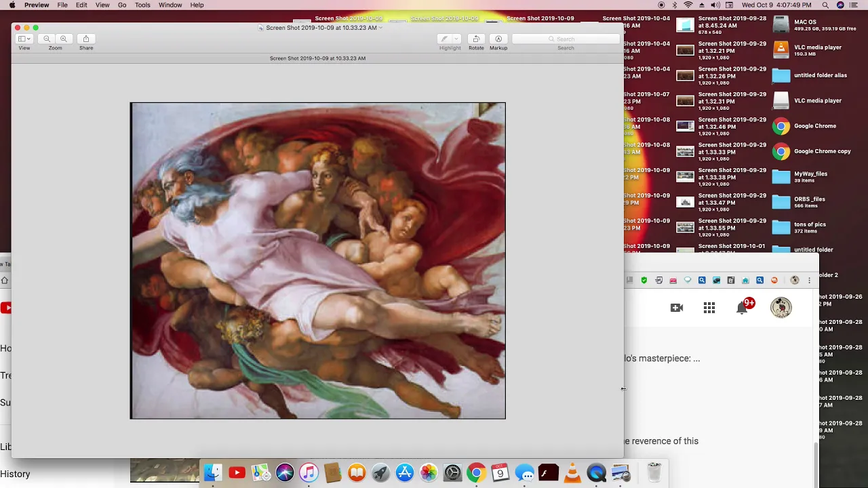Open Flash Player icon in the Dock
Image resolution: width=868 pixels, height=488 pixels.
click(549, 472)
